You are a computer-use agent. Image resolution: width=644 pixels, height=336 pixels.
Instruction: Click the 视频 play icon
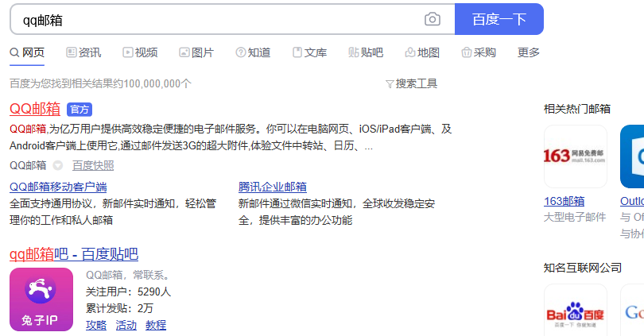click(x=128, y=52)
